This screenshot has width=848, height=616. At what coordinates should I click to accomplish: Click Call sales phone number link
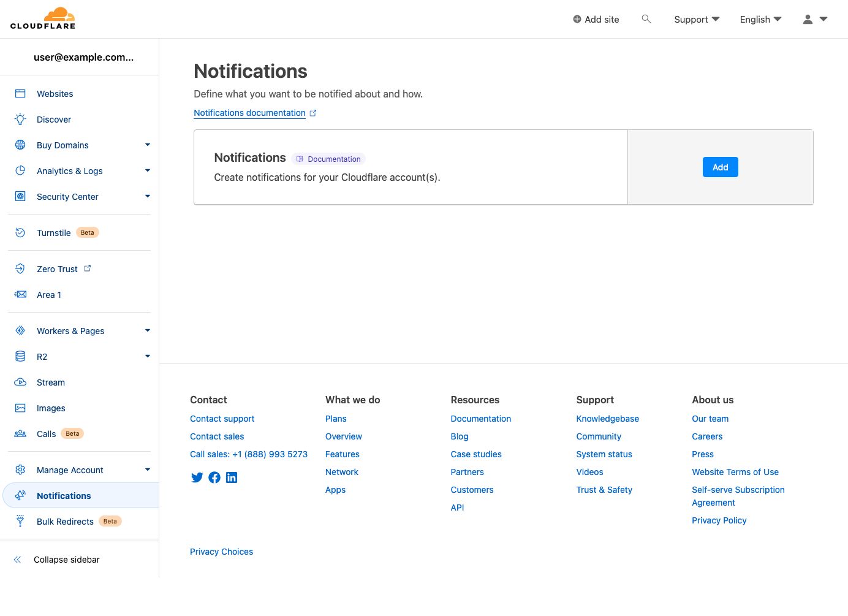click(249, 454)
